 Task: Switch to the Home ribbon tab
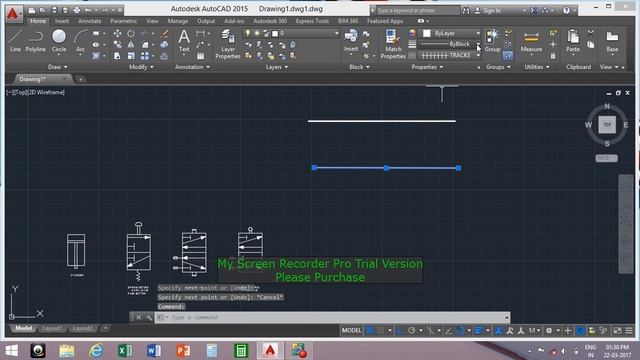tap(38, 21)
